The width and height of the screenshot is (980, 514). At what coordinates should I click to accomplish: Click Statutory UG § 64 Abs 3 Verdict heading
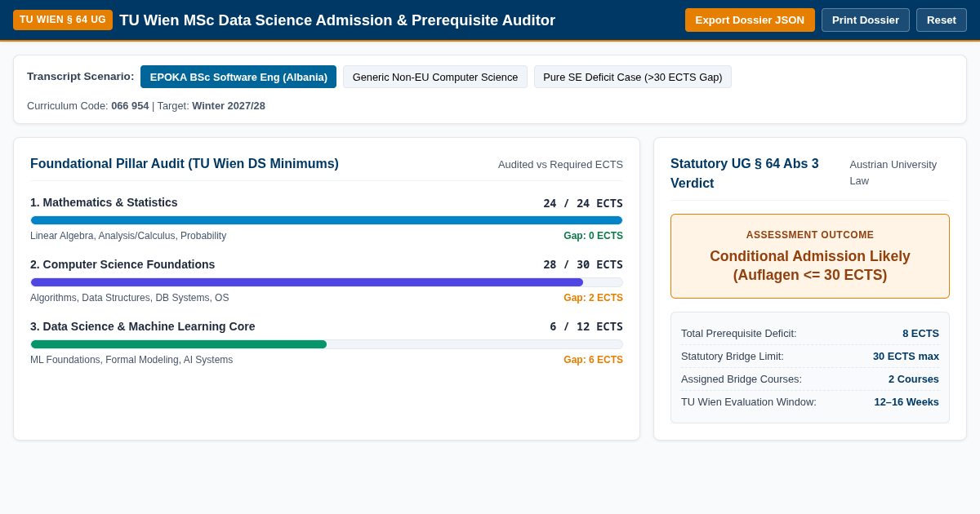pos(745,174)
